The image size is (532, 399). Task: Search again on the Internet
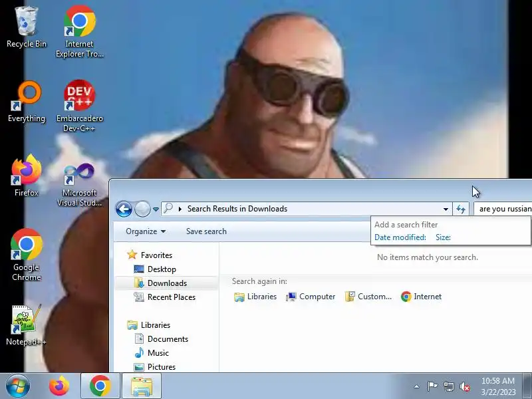point(421,297)
